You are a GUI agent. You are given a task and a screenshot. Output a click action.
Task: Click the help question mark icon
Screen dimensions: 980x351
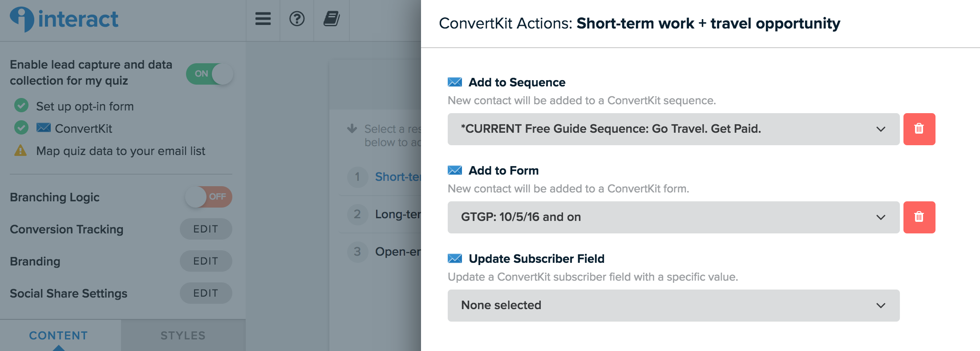[297, 19]
